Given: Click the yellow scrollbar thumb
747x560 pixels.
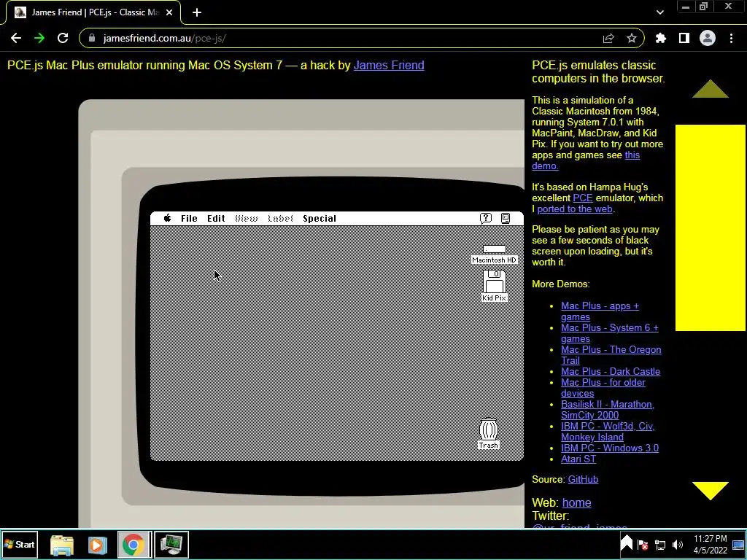Looking at the screenshot, I should pyautogui.click(x=711, y=227).
